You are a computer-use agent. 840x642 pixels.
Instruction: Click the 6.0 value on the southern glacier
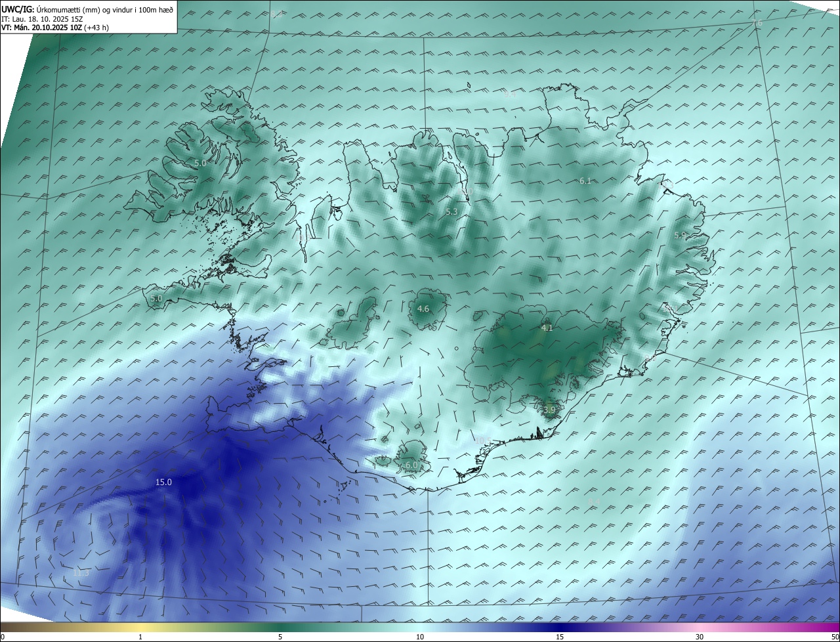click(411, 465)
